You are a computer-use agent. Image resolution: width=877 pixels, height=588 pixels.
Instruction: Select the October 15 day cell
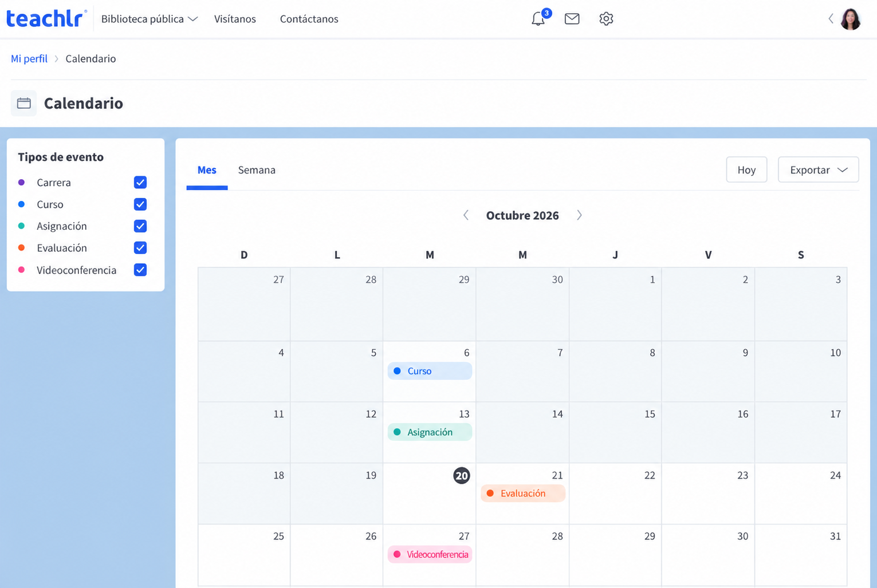click(615, 432)
